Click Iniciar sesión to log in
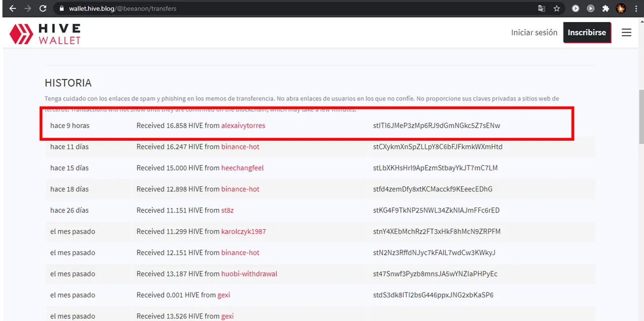 pos(534,33)
